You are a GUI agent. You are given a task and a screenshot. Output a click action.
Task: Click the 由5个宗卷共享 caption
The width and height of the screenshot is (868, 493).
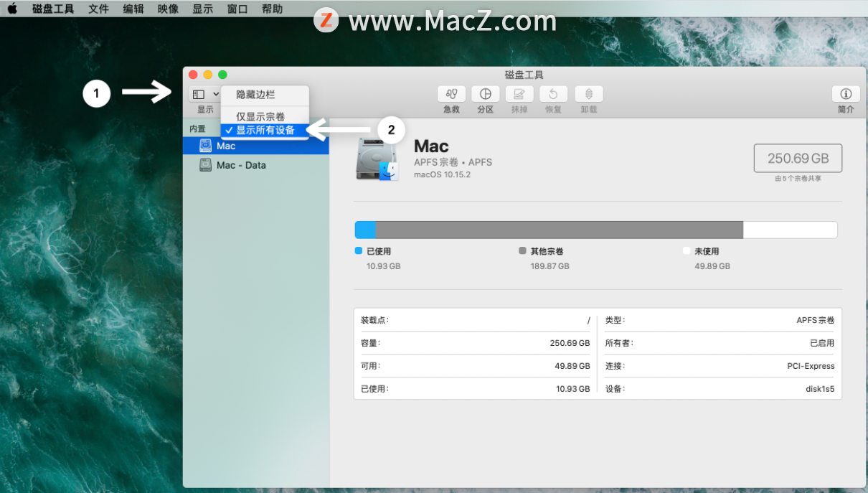pyautogui.click(x=798, y=179)
